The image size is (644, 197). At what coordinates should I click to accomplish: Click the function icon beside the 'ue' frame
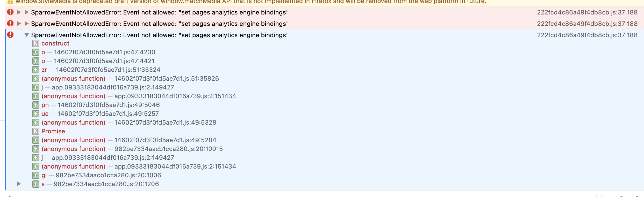tap(36, 114)
